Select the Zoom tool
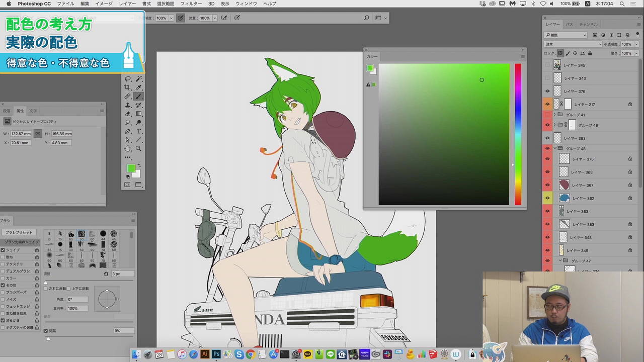 pos(139,148)
